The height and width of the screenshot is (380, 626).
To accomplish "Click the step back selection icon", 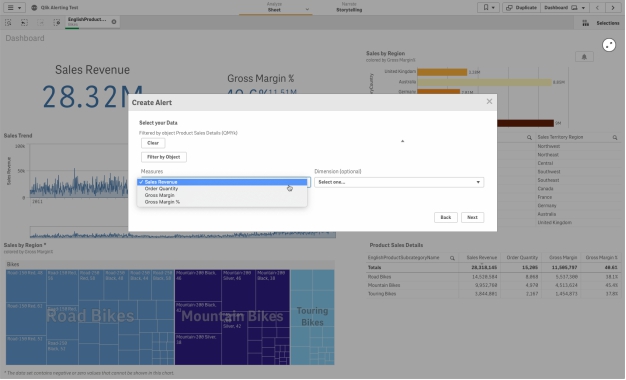I will pyautogui.click(x=24, y=23).
